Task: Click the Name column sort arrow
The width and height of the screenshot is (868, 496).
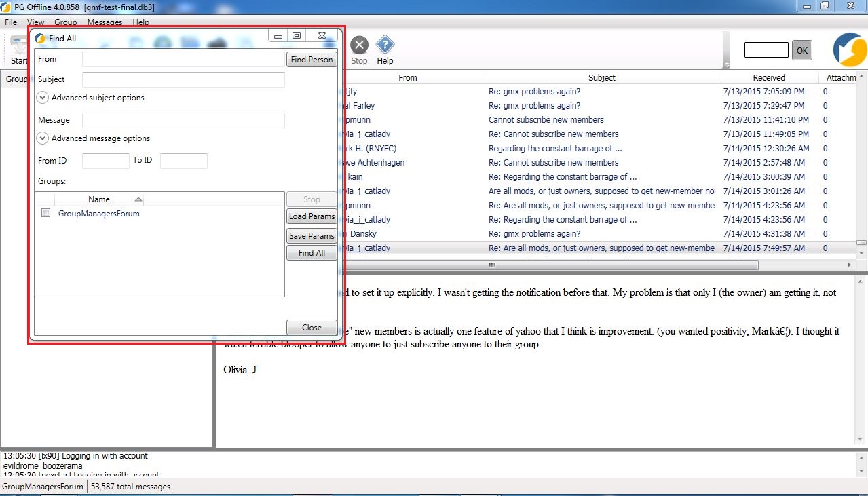Action: coord(138,199)
